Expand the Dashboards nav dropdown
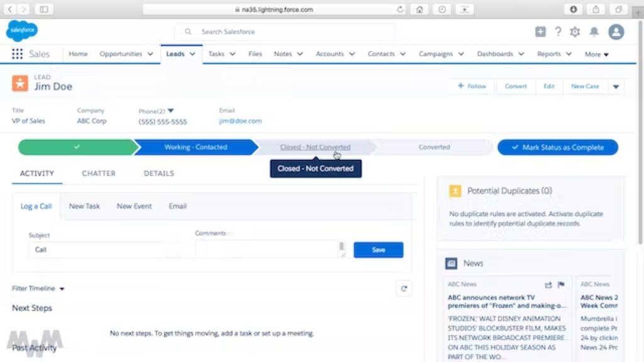 point(521,54)
